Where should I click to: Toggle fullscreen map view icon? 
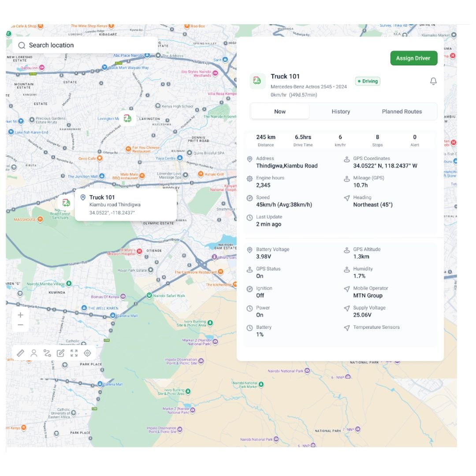coord(74,353)
